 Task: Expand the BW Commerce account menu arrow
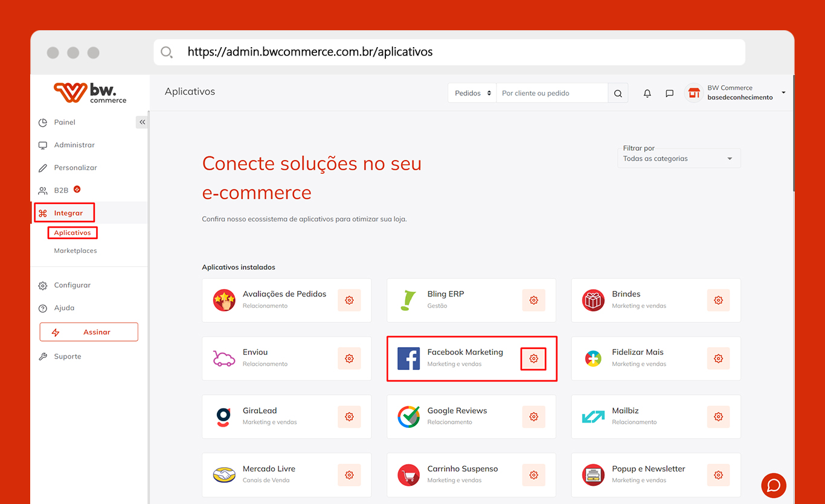pos(783,93)
